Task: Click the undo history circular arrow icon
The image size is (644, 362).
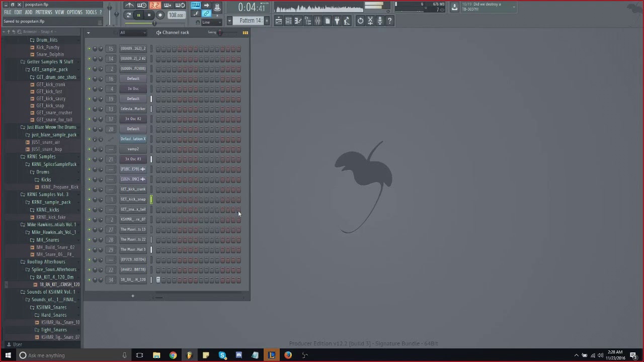Action: coord(360,21)
